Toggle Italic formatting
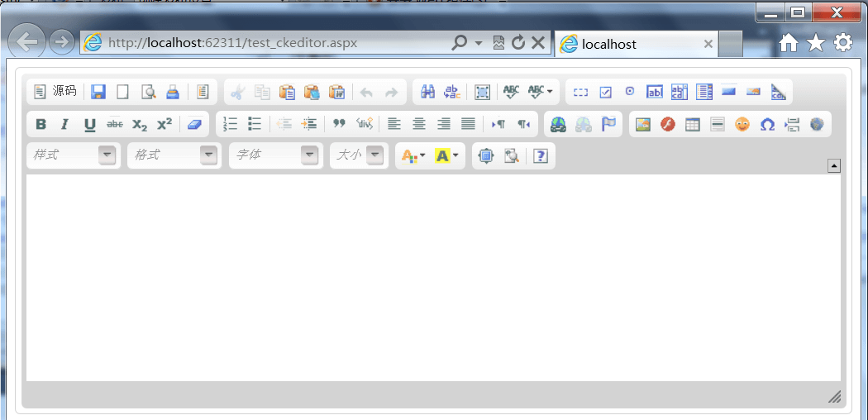 point(64,124)
